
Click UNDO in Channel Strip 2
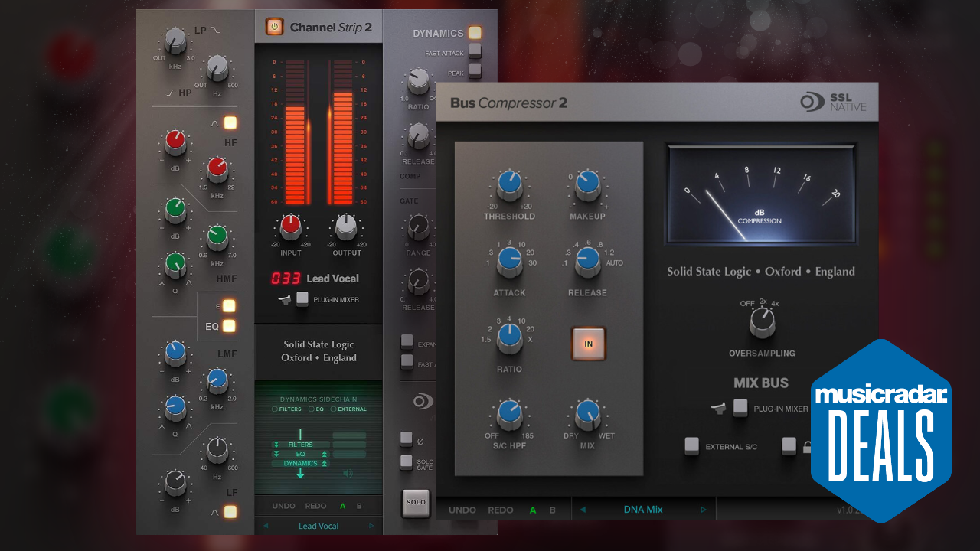point(284,506)
